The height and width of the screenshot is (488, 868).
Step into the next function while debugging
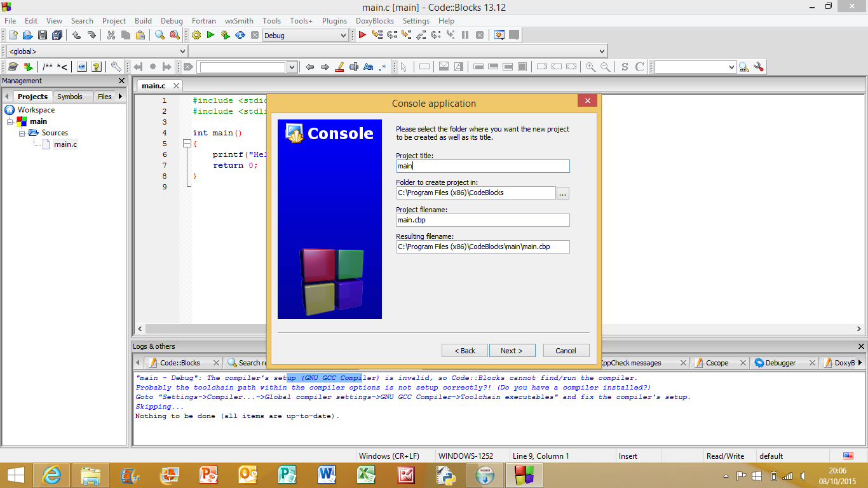tap(407, 35)
